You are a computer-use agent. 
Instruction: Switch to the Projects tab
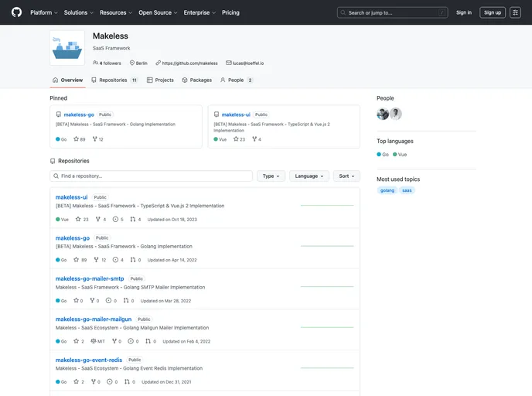pyautogui.click(x=160, y=80)
